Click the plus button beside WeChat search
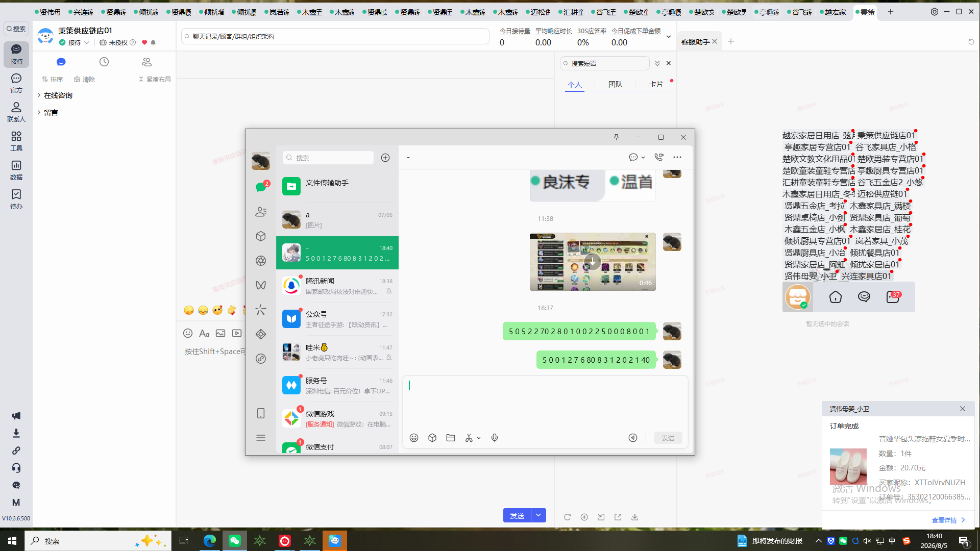This screenshot has width=980, height=551. point(385,158)
